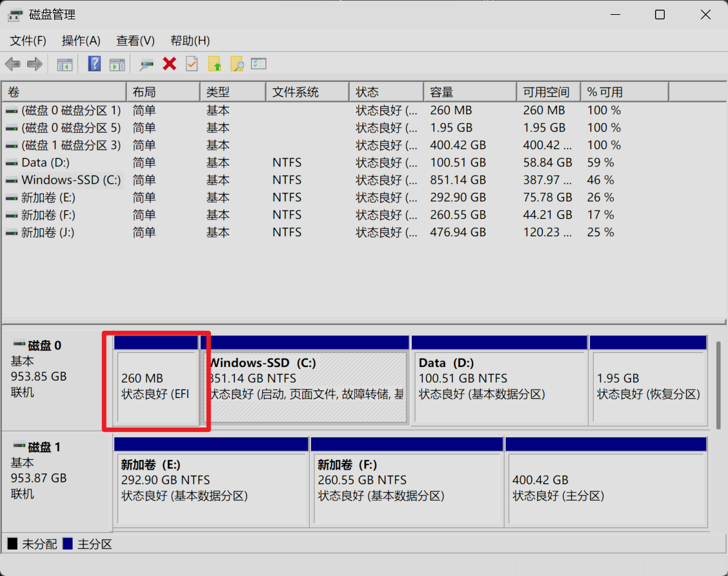Screen dimensions: 728x576
Task: Select the 260 MB EFI partition block
Action: pyautogui.click(x=156, y=381)
